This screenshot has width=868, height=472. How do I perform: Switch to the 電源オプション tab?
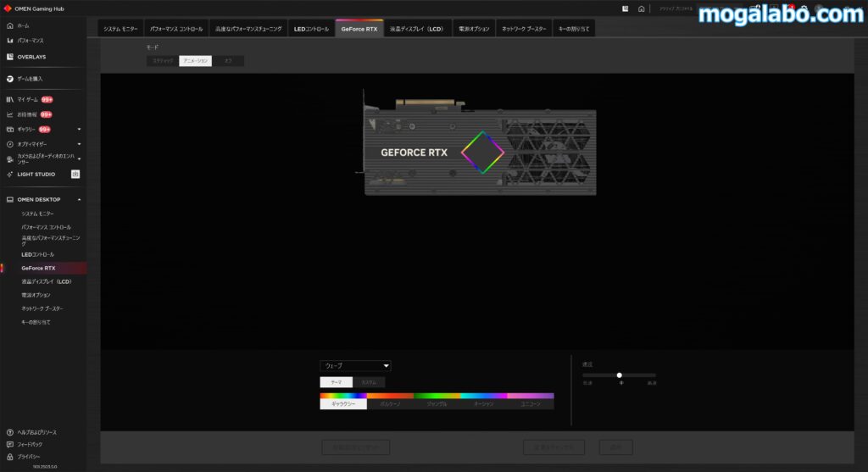(474, 29)
